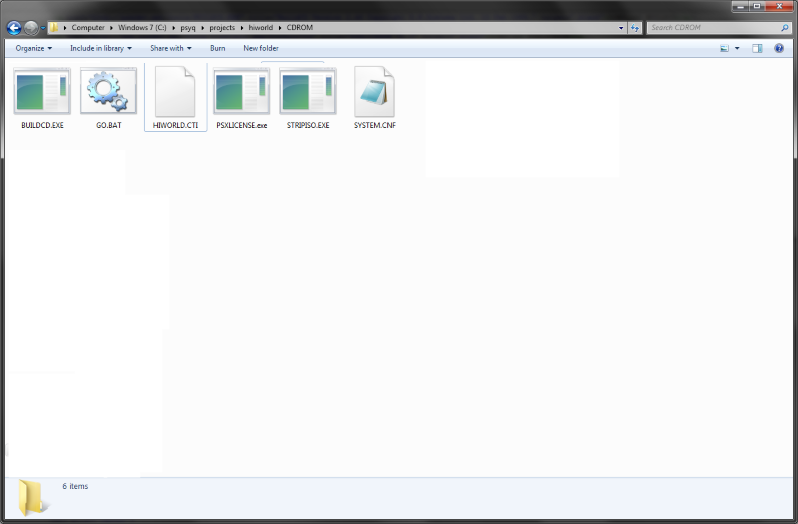This screenshot has width=798, height=524.
Task: Click the STRIPISO.EXE file name
Action: point(308,125)
